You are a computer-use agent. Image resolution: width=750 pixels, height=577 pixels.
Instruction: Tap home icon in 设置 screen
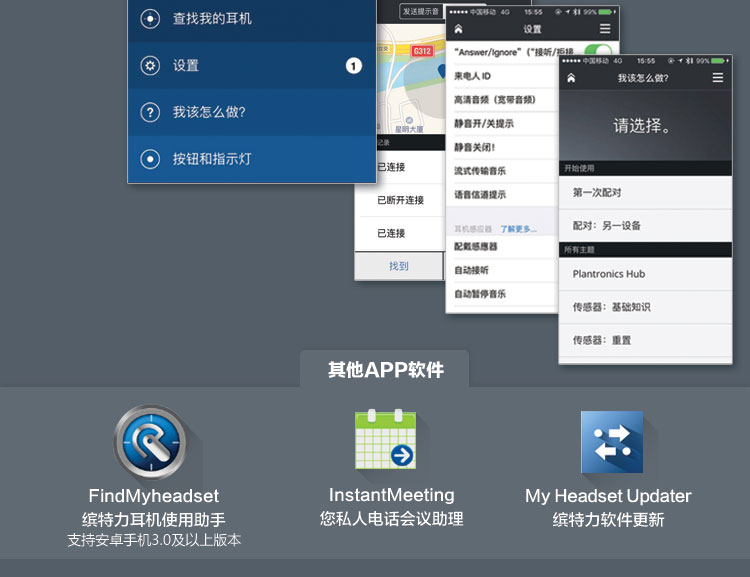point(458,29)
